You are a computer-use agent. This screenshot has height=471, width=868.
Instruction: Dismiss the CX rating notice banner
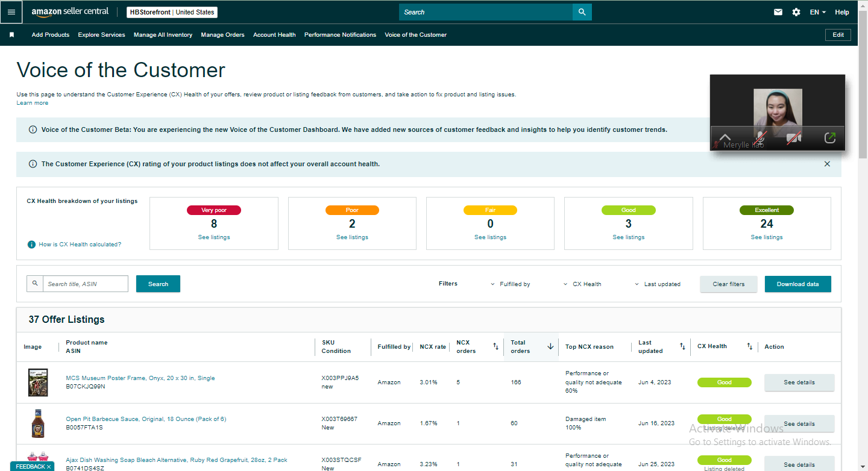[827, 164]
